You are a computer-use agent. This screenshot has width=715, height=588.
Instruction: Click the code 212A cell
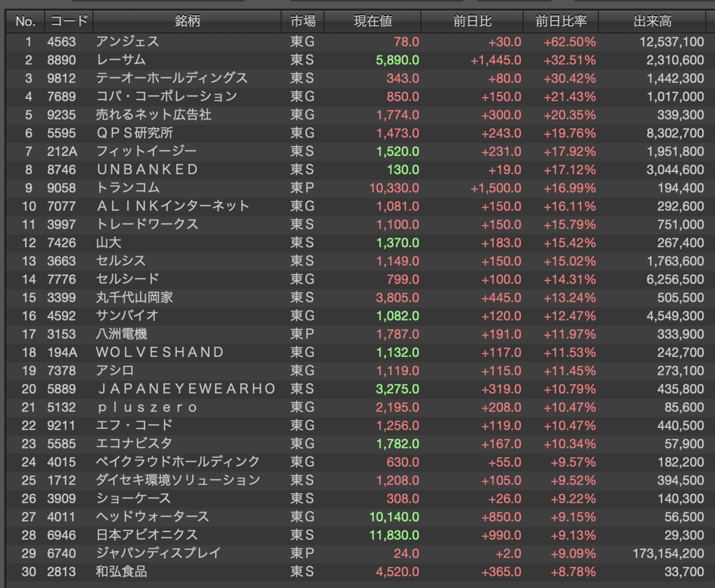62,151
